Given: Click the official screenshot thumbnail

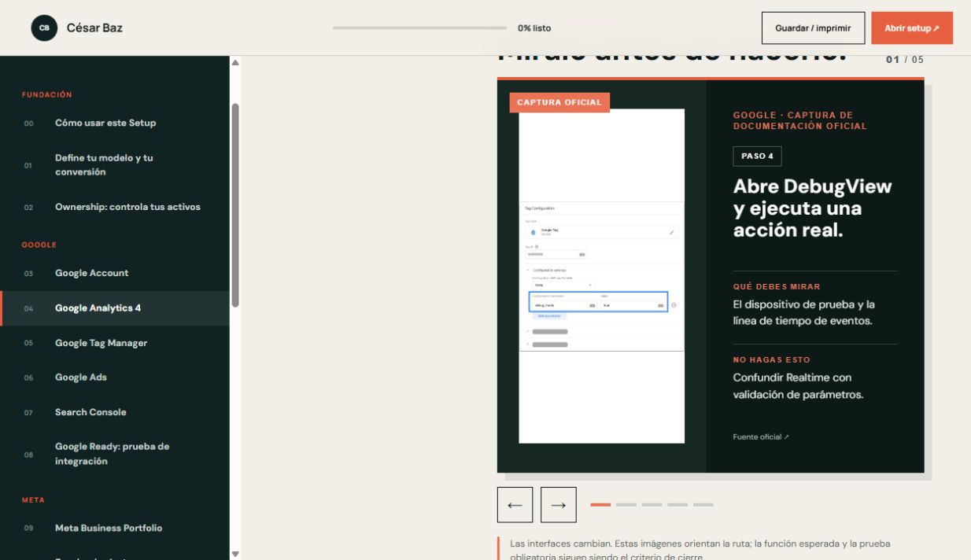Looking at the screenshot, I should [602, 276].
